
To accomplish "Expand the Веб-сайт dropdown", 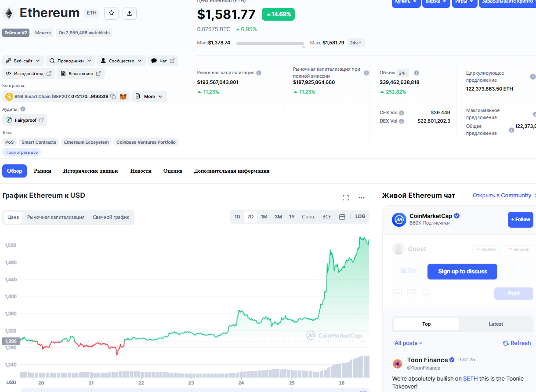I will coord(23,61).
